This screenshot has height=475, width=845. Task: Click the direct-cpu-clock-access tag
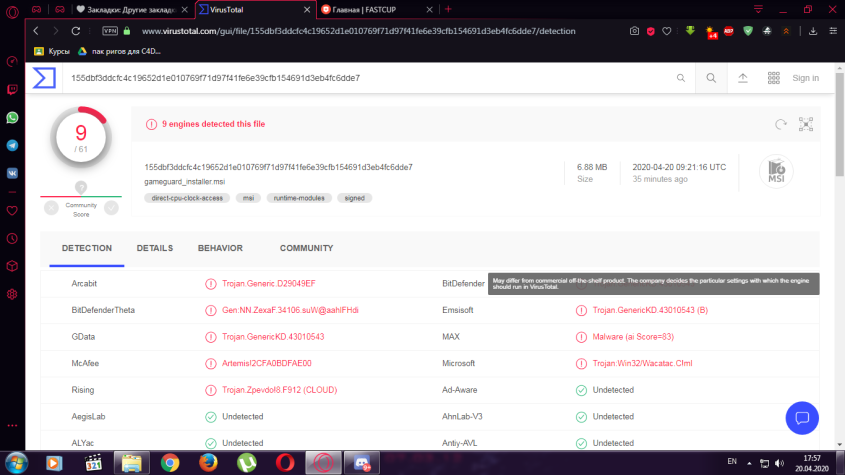click(187, 198)
